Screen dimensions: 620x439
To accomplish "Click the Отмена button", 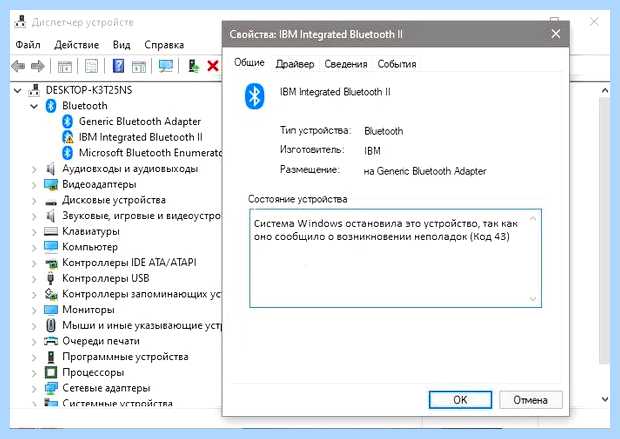I will pyautogui.click(x=530, y=400).
